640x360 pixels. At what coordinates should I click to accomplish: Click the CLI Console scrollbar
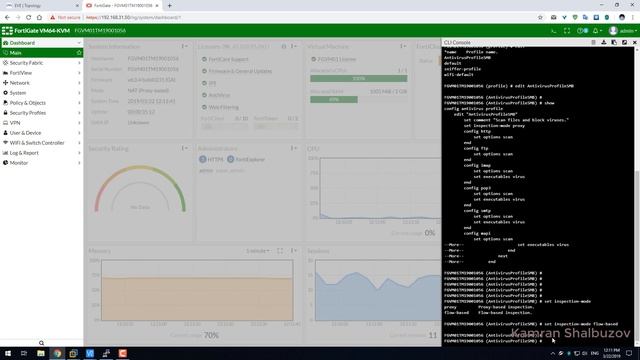[637, 257]
